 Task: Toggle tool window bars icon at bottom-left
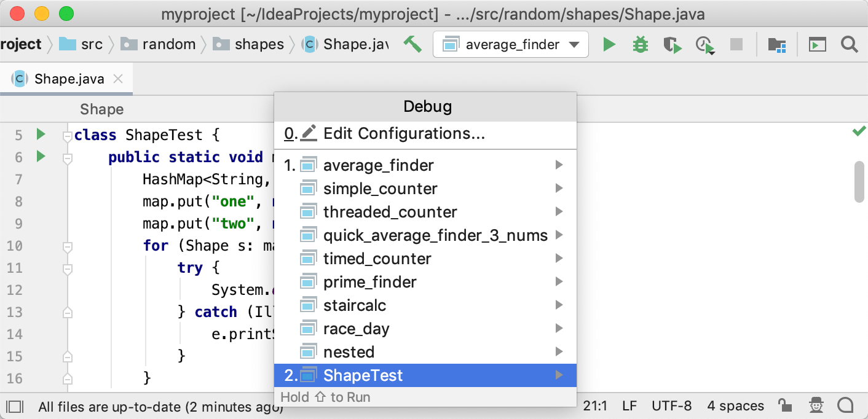[15, 406]
